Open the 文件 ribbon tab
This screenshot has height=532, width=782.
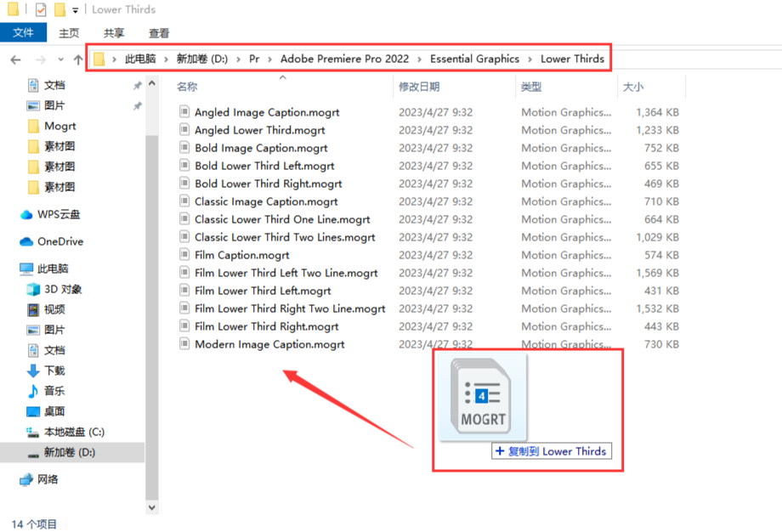click(x=23, y=33)
